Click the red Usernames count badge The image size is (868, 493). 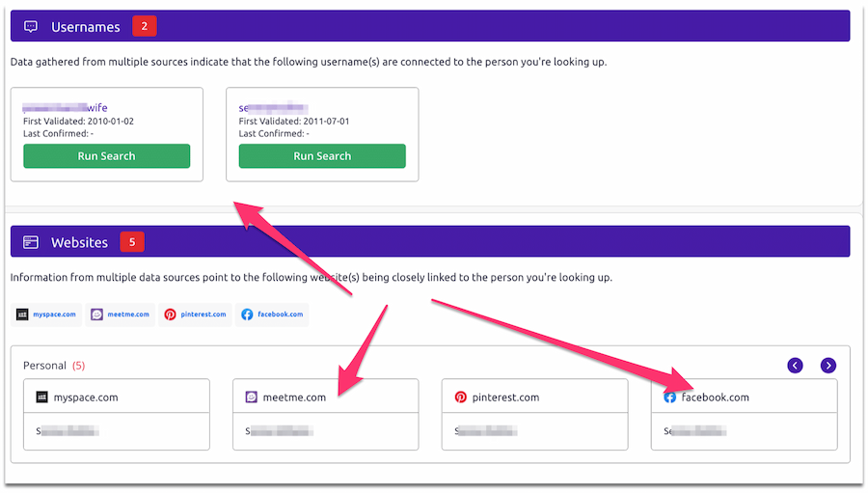[144, 26]
